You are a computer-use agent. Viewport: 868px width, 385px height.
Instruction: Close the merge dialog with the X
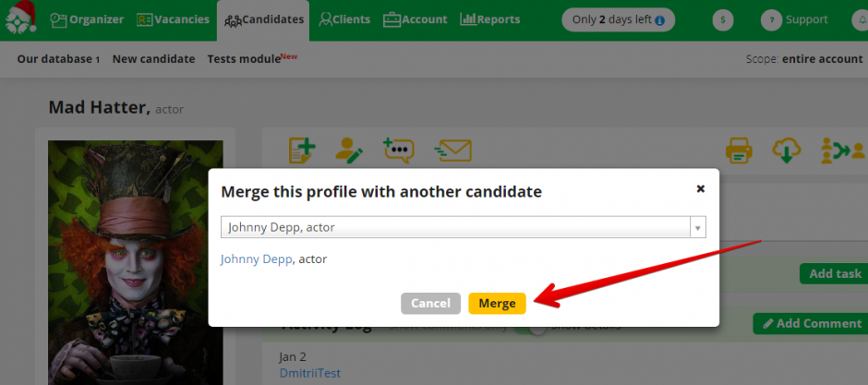700,188
